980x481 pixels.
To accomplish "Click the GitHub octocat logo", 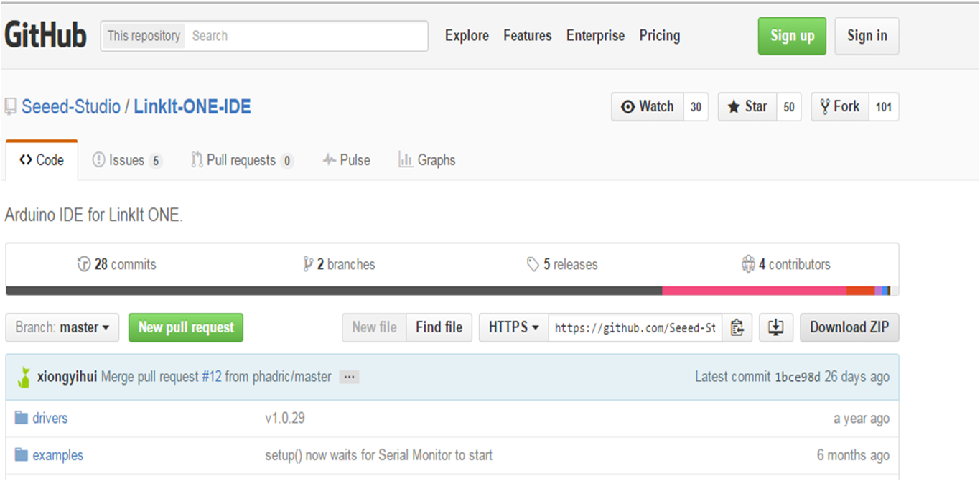I will [45, 34].
